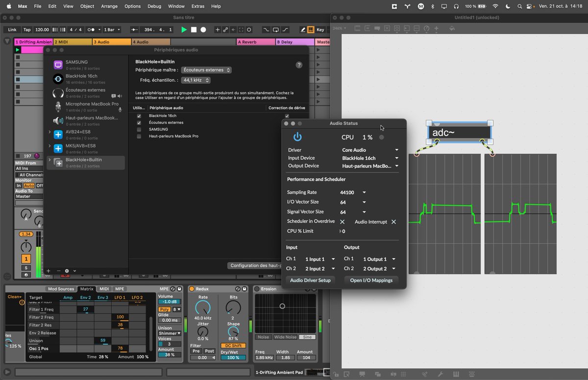The height and width of the screenshot is (380, 588).
Task: Open the 1 Bar quantization dropdown
Action: pyautogui.click(x=111, y=30)
